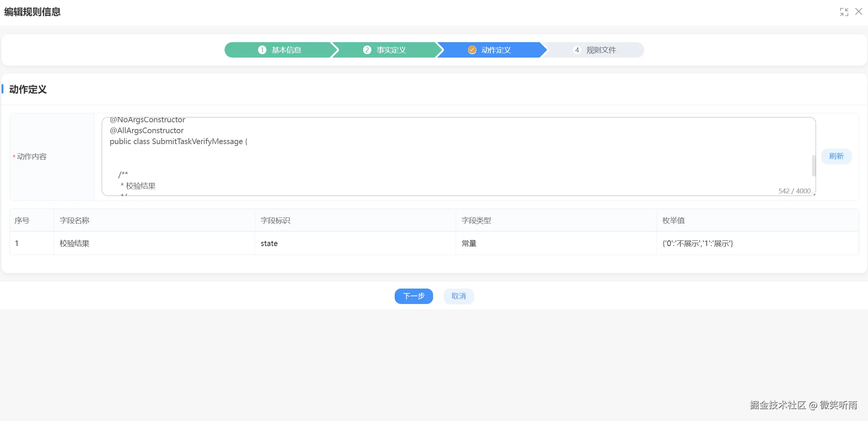The width and height of the screenshot is (868, 421).
Task: Close the edit rule info dialog
Action: coord(859,12)
